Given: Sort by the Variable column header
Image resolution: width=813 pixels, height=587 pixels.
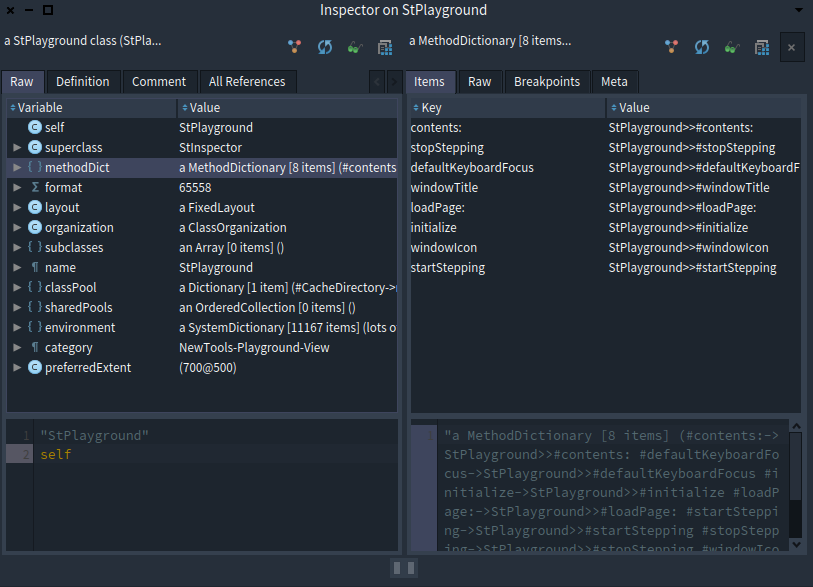Looking at the screenshot, I should click(x=92, y=107).
